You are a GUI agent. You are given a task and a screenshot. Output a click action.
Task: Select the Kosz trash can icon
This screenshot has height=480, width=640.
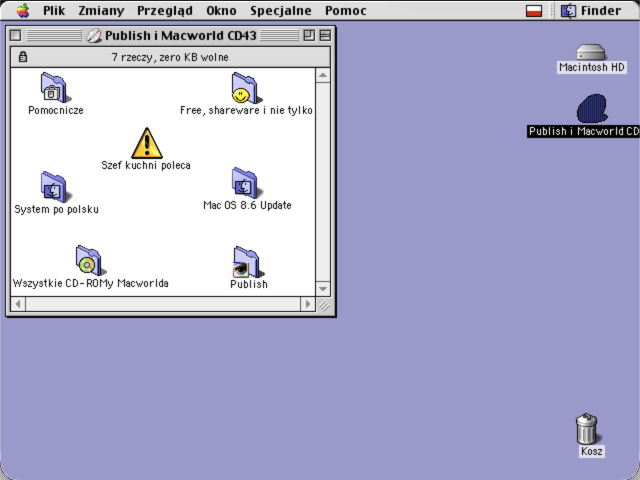587,429
